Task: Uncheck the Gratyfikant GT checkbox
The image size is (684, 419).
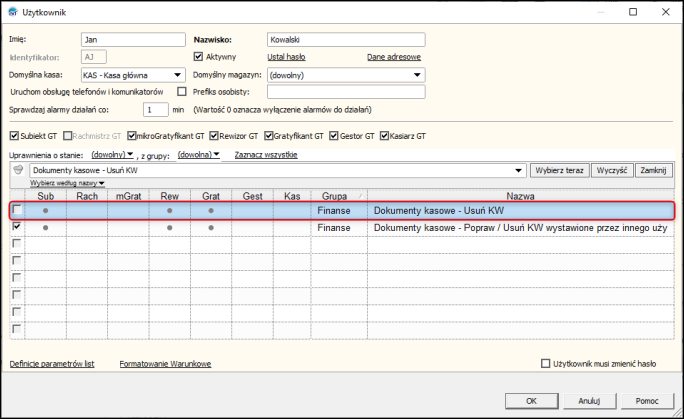Action: coord(269,136)
